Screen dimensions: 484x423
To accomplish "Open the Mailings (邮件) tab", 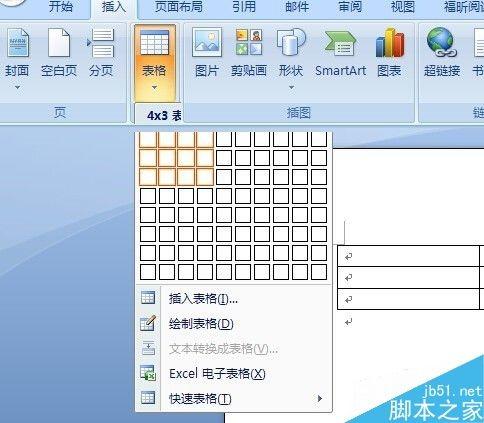I will [x=297, y=7].
